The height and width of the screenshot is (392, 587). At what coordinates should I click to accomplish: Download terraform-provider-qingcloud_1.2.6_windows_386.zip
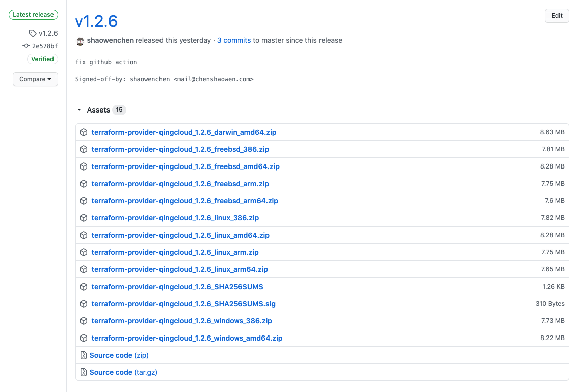click(182, 321)
